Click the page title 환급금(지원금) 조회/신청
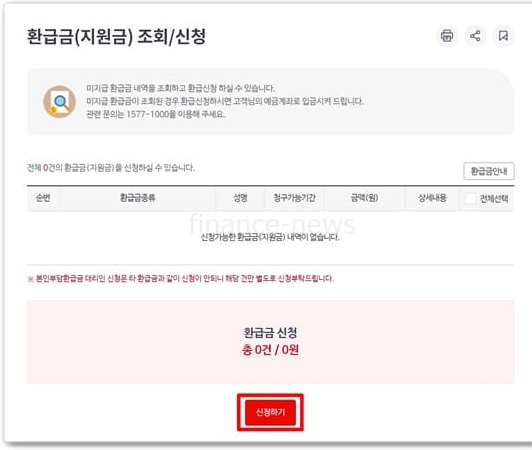Screen dimensions: 532x450 pos(116,36)
